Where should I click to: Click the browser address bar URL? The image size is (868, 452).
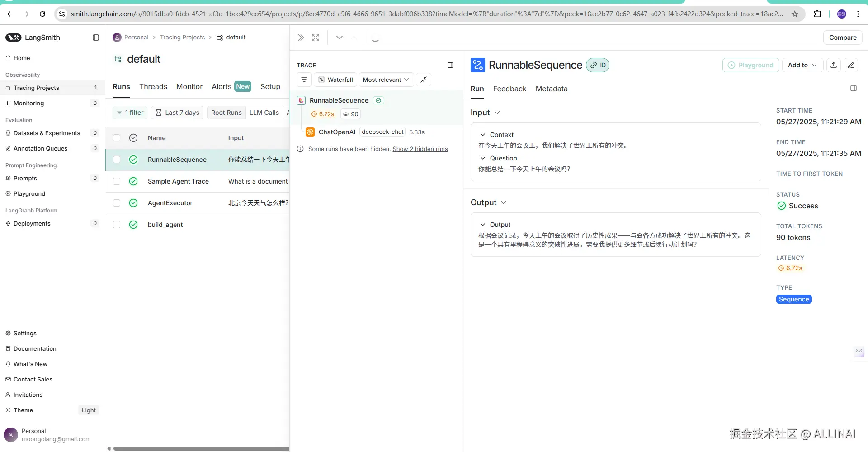pos(427,14)
